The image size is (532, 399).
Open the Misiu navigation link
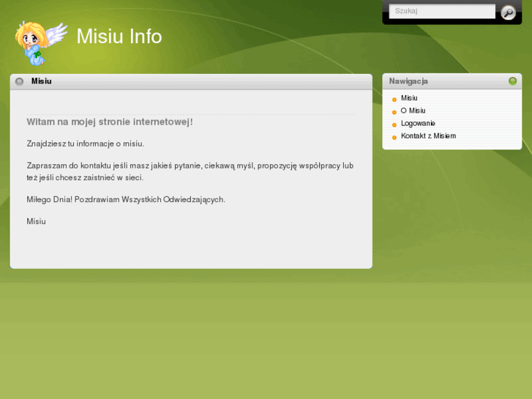point(409,98)
